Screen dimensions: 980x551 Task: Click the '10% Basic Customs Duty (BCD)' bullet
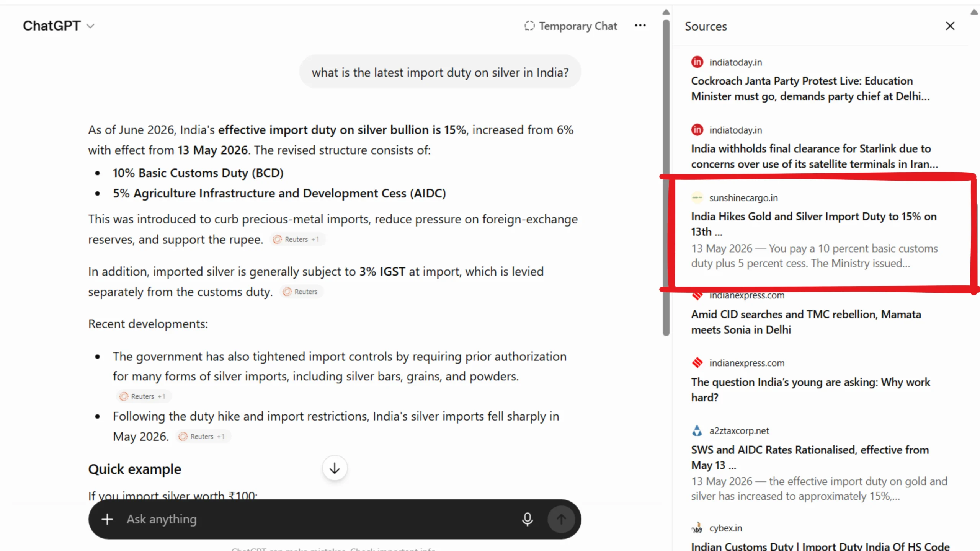[x=198, y=173]
